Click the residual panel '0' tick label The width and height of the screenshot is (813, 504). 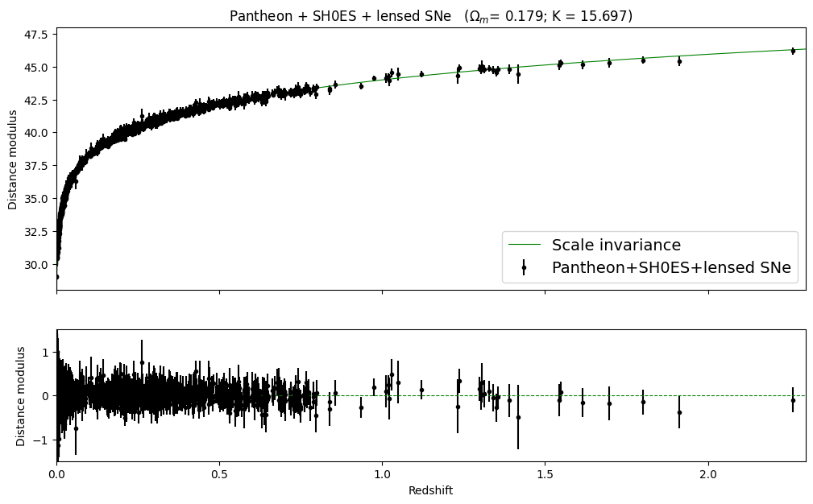coord(44,396)
